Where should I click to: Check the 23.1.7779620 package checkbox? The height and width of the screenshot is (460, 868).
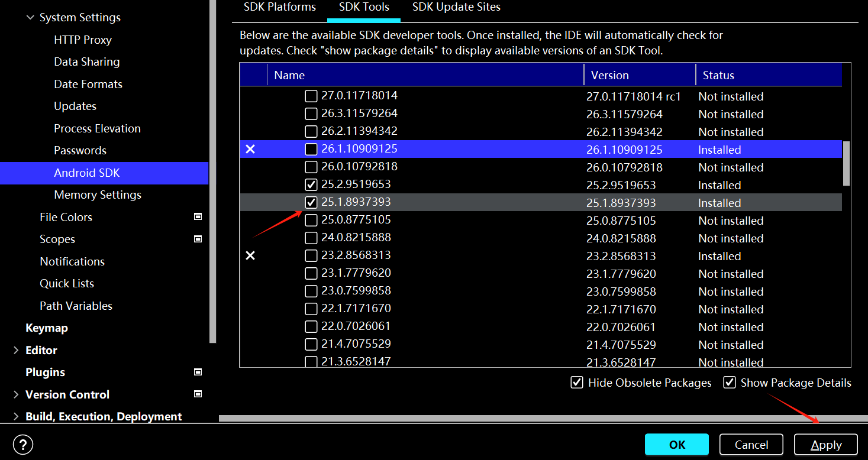coord(311,273)
